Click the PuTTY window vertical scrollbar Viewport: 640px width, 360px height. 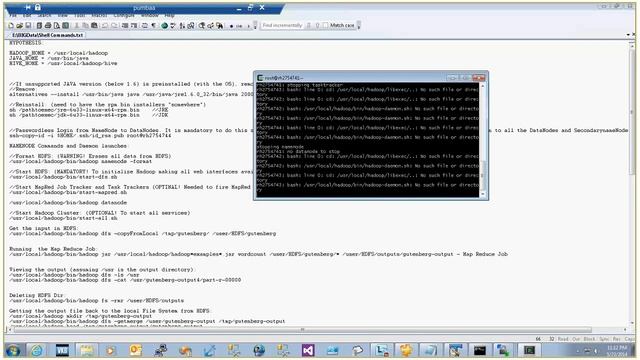pyautogui.click(x=483, y=139)
